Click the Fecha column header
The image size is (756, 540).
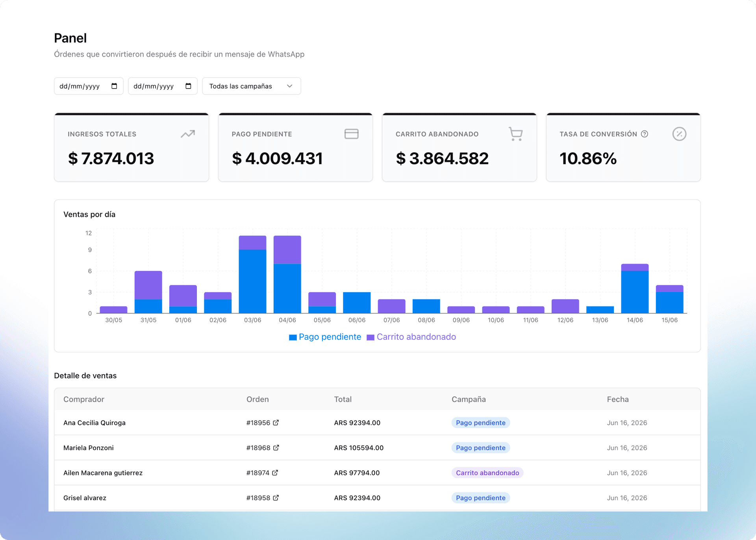pos(618,399)
